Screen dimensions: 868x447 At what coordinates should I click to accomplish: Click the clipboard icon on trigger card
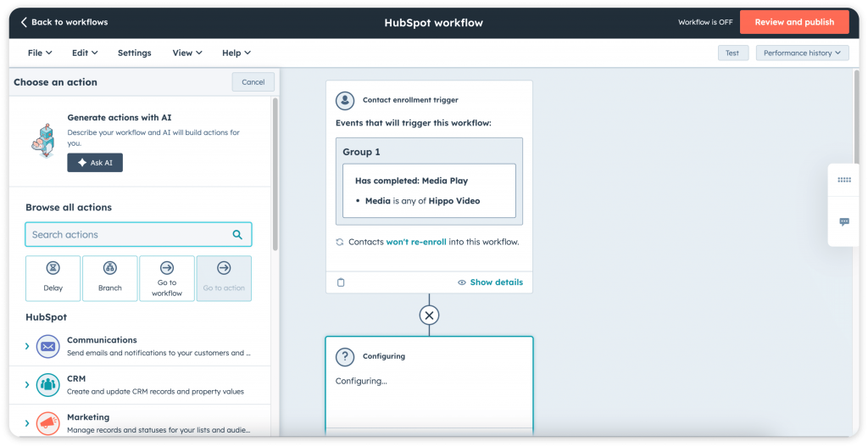[x=341, y=282]
